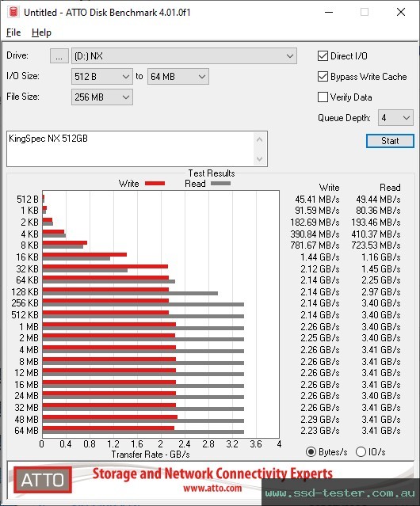Open the File menu
The height and width of the screenshot is (506, 420).
click(13, 32)
